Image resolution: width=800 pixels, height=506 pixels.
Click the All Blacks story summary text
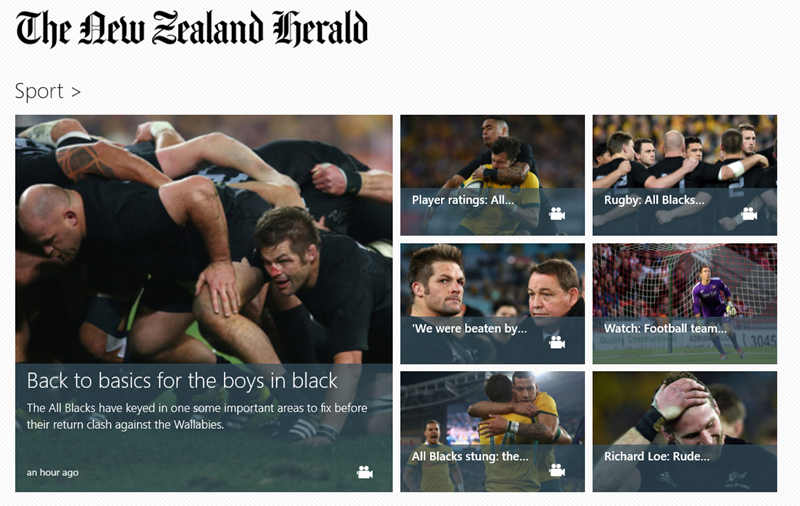(x=197, y=416)
